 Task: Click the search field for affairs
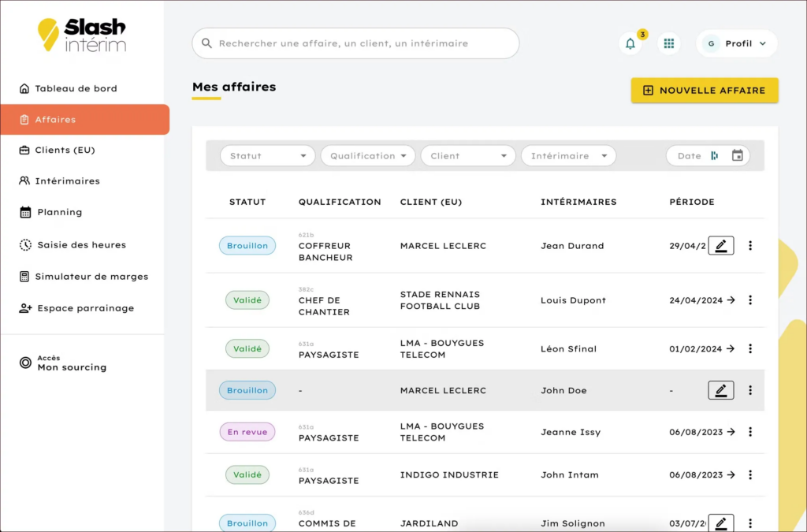click(355, 43)
